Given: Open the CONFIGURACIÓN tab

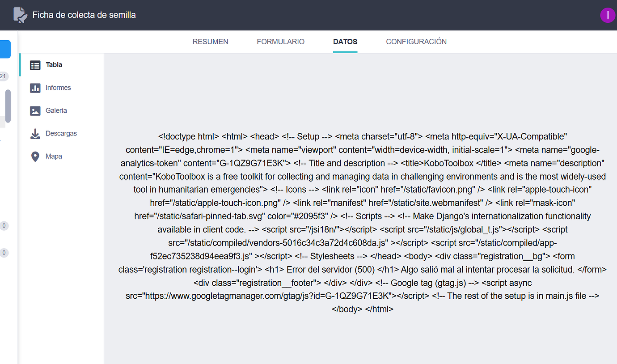Looking at the screenshot, I should 416,42.
